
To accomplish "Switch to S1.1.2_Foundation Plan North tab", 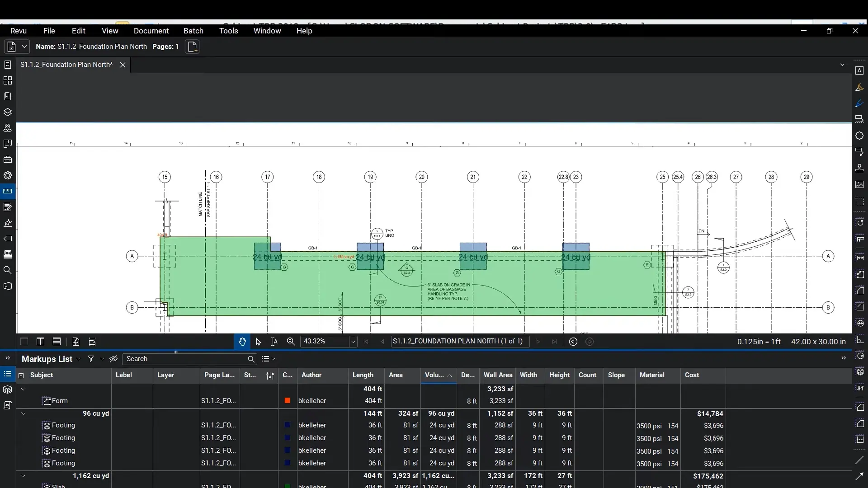I will pos(66,65).
